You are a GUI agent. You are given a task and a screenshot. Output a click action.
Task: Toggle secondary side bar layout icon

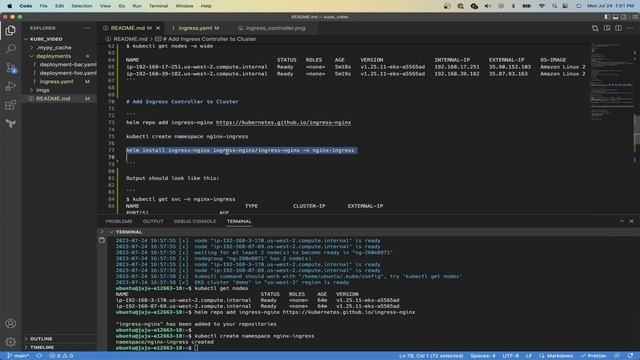(x=624, y=17)
